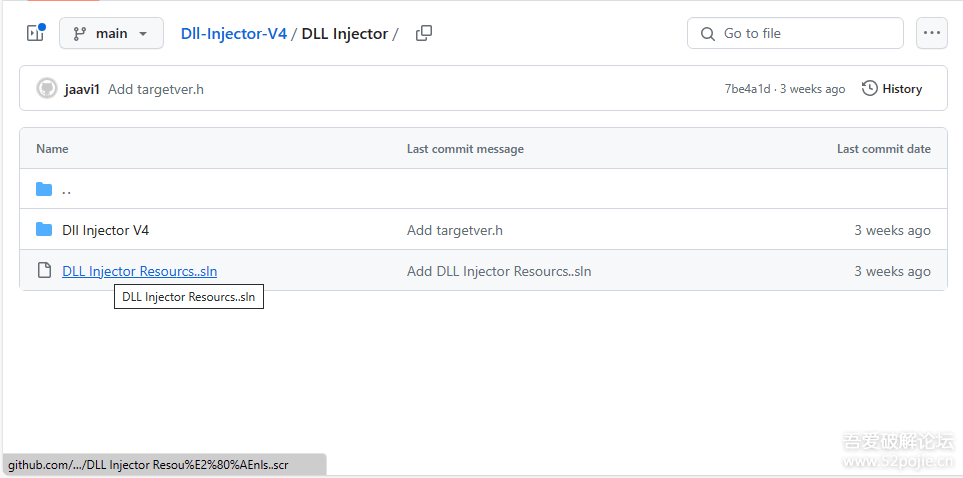Screen dimensions: 963x478
Task: Click the file icon beside Resourcs..sln
Action: pos(44,270)
